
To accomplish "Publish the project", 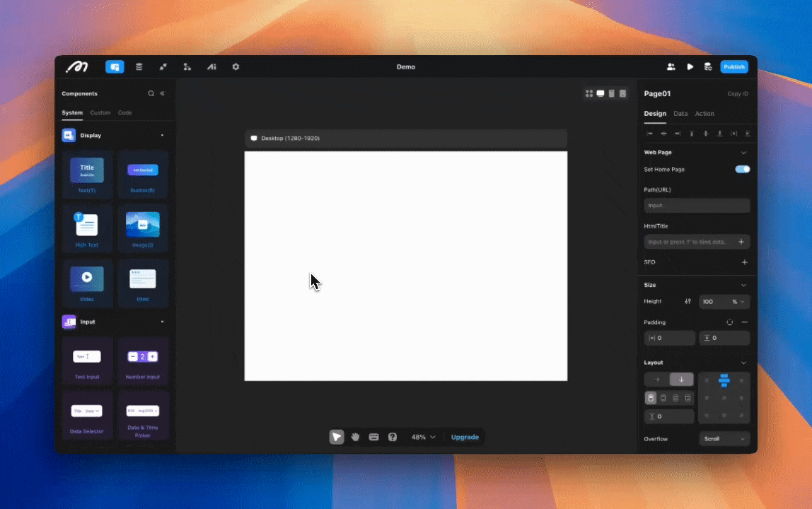I will coord(733,66).
